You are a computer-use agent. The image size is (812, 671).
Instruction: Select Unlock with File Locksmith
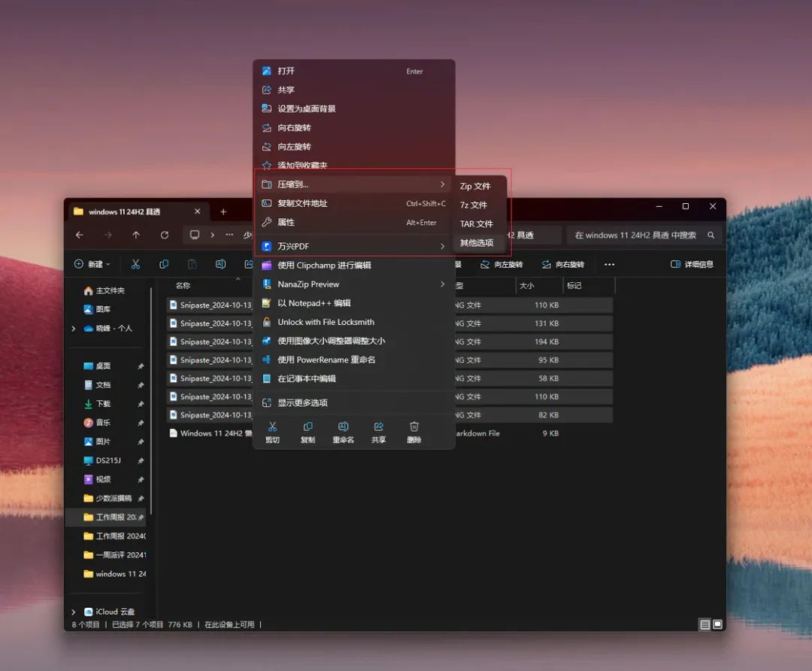tap(353, 322)
